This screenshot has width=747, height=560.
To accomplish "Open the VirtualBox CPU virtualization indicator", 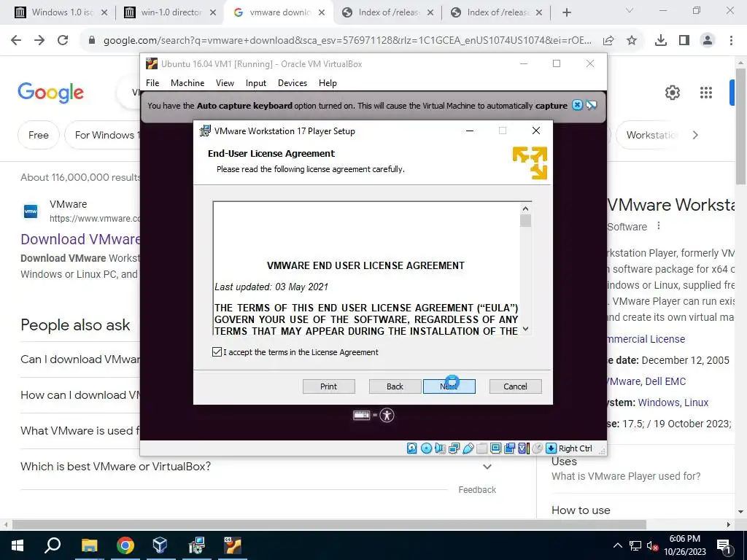I will (524, 448).
